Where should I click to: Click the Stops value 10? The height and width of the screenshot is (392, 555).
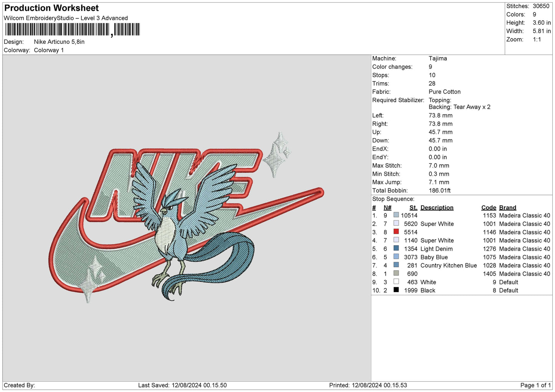pos(432,75)
